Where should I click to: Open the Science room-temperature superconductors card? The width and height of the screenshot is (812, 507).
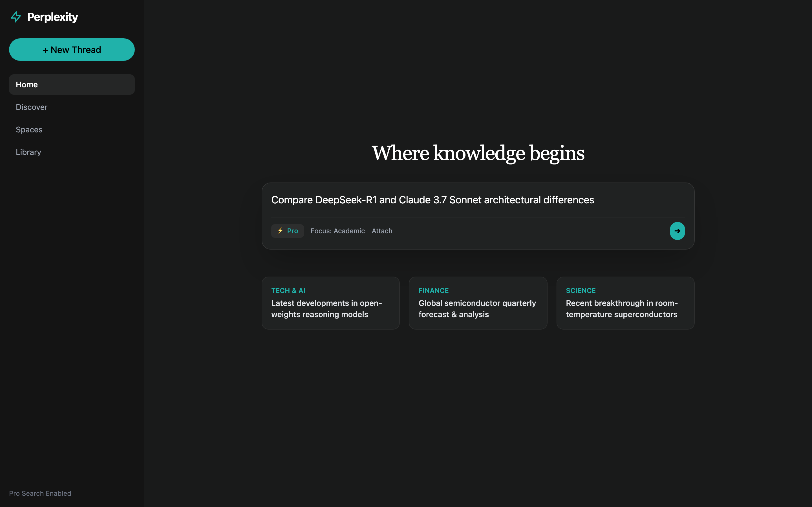coord(625,303)
